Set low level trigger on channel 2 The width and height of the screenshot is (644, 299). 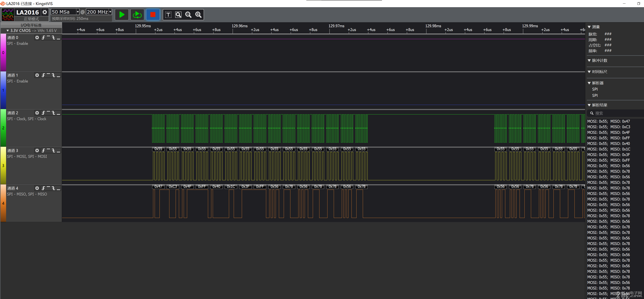[x=58, y=113]
